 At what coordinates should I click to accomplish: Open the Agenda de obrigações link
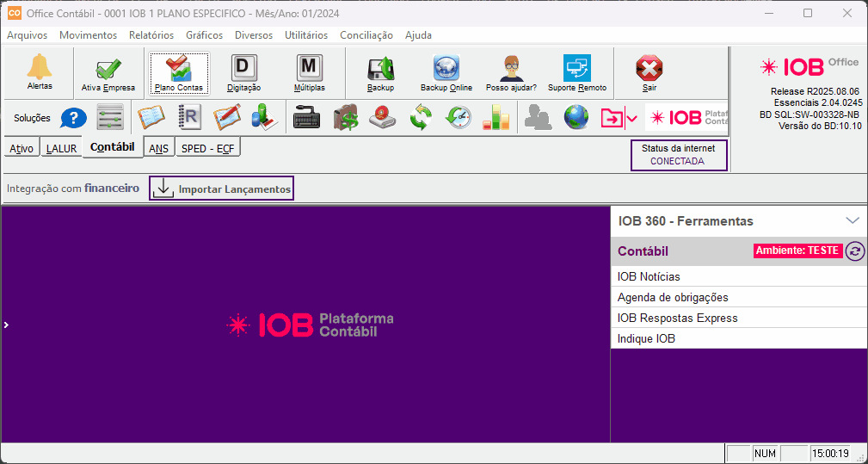tap(673, 297)
